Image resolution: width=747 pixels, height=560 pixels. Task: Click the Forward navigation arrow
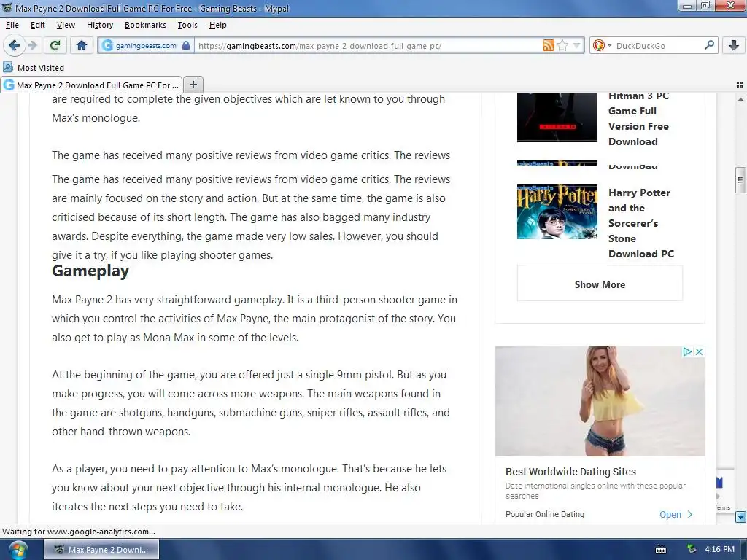click(x=32, y=46)
